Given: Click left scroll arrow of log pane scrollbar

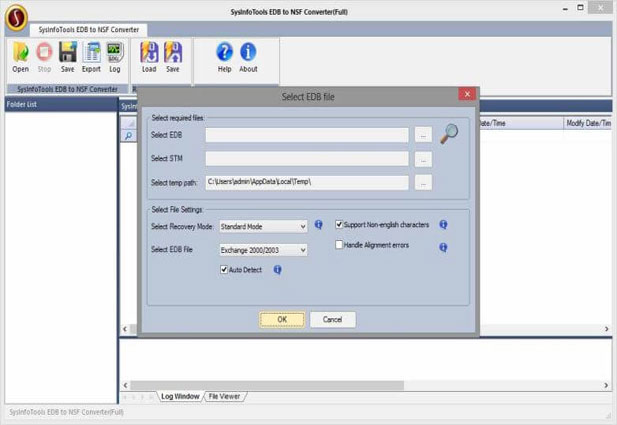Looking at the screenshot, I should (x=125, y=385).
